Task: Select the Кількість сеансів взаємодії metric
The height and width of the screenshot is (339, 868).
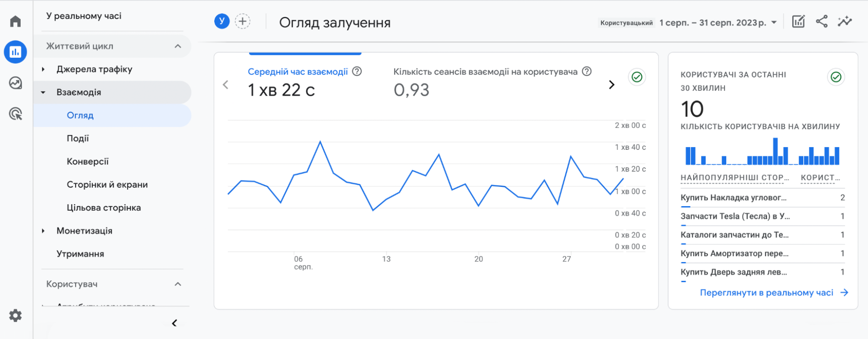Action: pyautogui.click(x=485, y=72)
